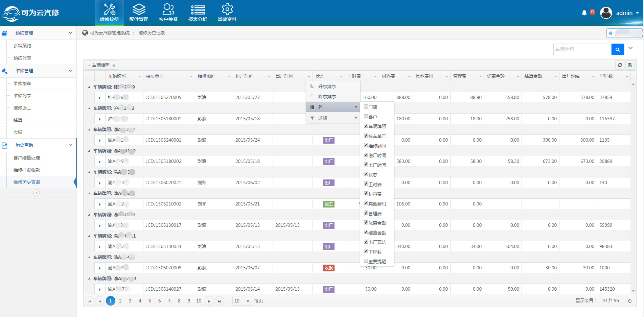Viewport: 644px width, 317px height.
Task: Click the blue search magnifier button
Action: [x=617, y=49]
